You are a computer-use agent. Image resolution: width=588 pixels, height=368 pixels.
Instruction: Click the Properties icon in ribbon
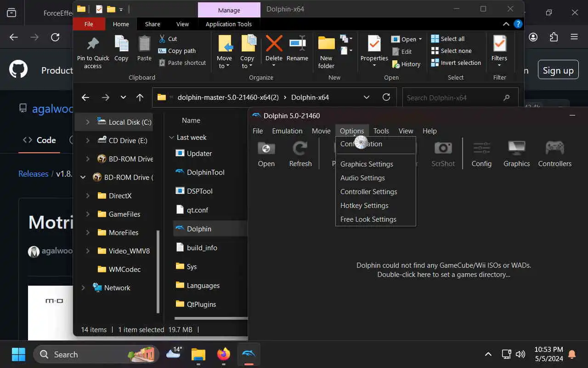pyautogui.click(x=374, y=44)
